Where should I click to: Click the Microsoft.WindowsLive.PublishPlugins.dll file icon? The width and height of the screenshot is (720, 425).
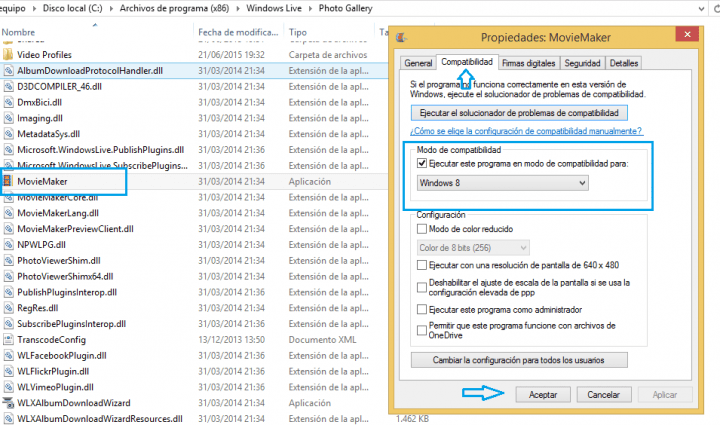pos(8,150)
